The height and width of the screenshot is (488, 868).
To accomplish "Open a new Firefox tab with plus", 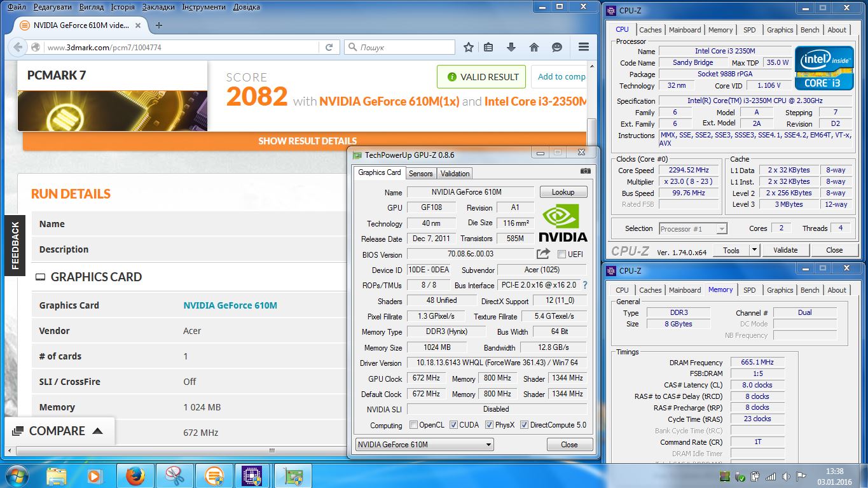I will coord(159,25).
